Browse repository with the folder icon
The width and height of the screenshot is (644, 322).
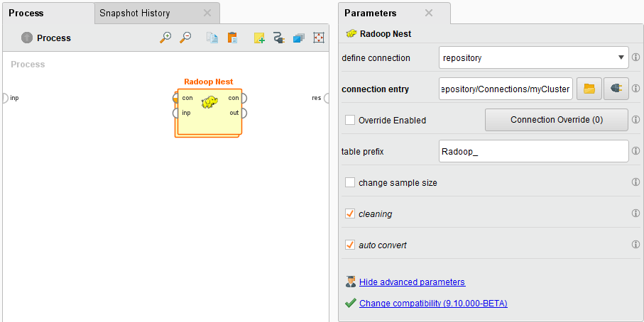pos(589,89)
